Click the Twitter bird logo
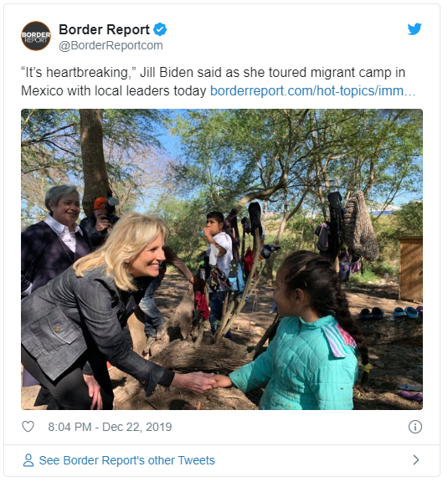 pos(415,29)
